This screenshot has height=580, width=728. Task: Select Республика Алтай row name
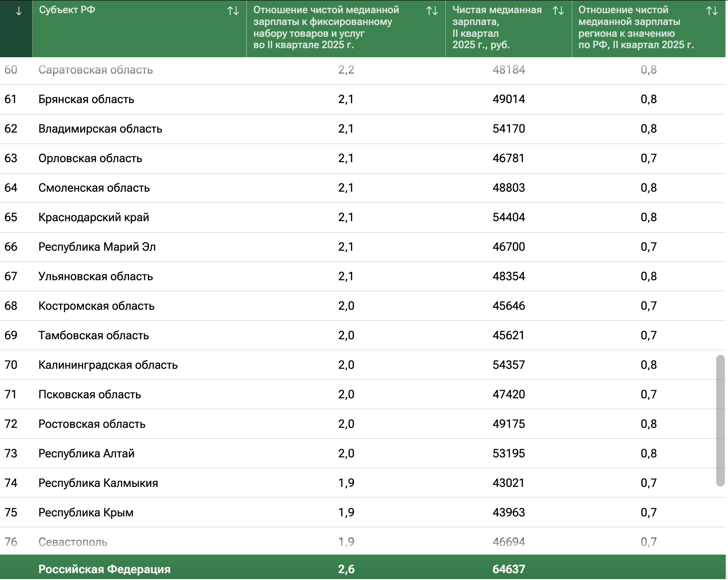point(86,454)
